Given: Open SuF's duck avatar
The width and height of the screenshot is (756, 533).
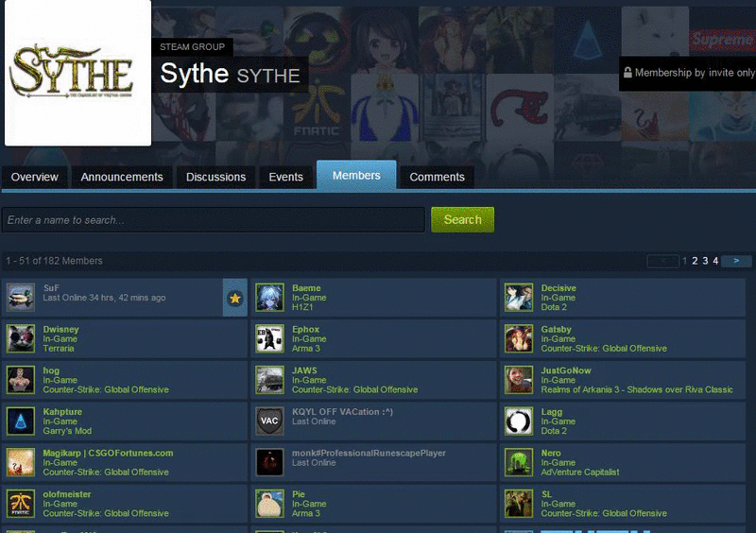Looking at the screenshot, I should [20, 297].
